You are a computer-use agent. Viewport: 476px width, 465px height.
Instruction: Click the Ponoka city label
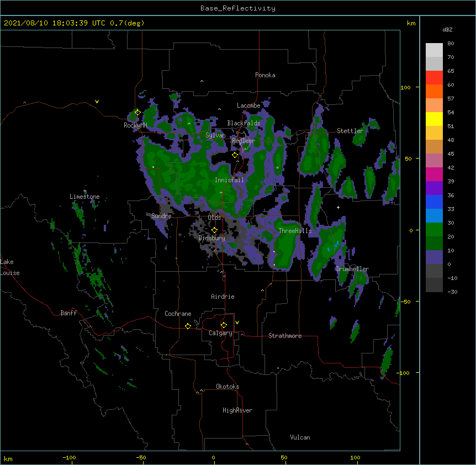coord(265,75)
